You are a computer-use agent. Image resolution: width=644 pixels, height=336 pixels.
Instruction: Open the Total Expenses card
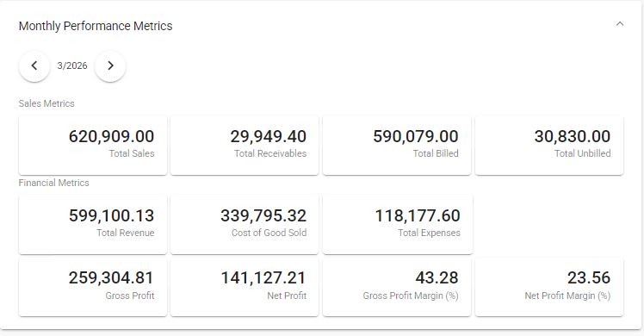(398, 225)
